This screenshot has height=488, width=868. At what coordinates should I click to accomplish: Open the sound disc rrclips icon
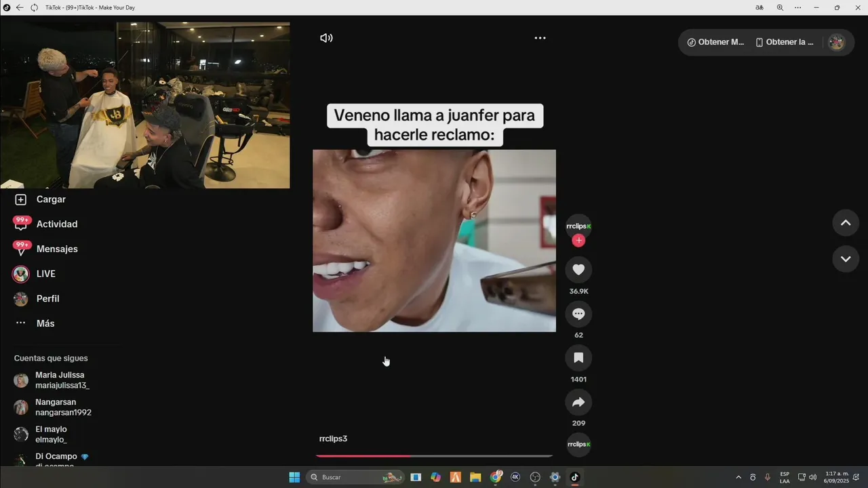tap(578, 445)
